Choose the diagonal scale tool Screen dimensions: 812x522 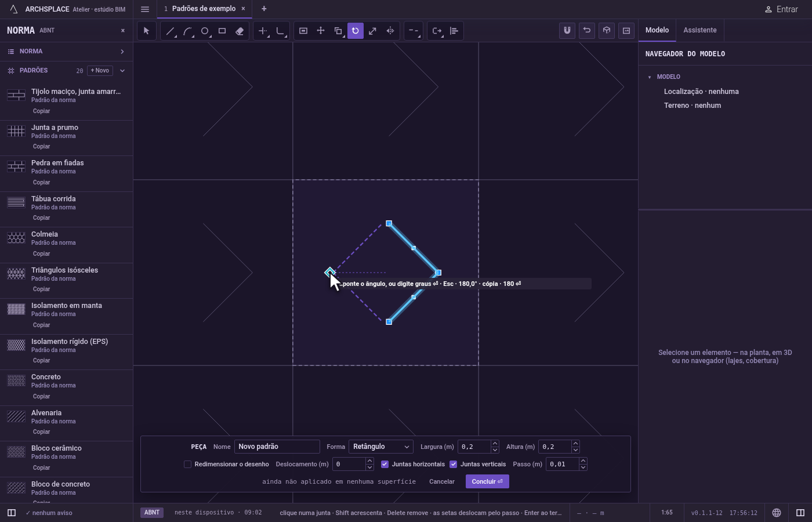pos(373,31)
